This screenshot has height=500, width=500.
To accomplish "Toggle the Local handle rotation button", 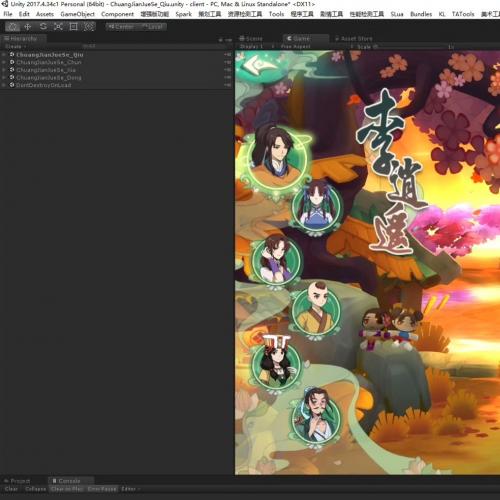I will 152,27.
